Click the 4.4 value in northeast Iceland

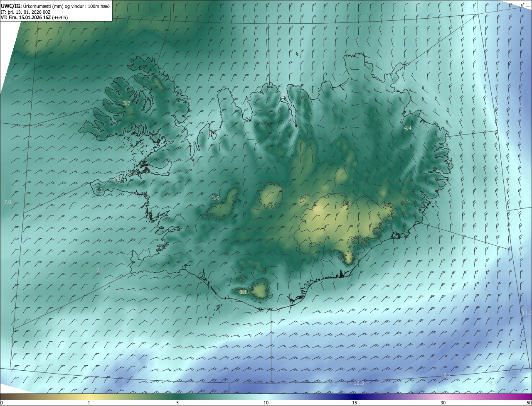[x=408, y=128]
